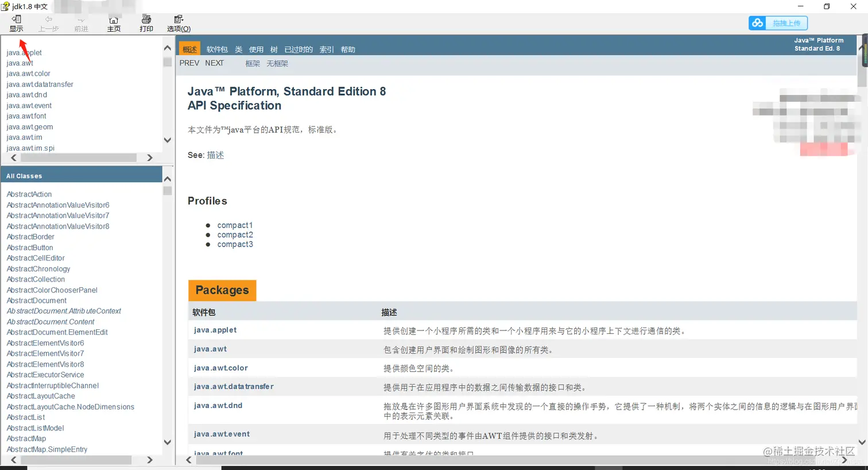Click right arrow of packages horizontal scrollbar
Screen dimensions: 868x470
[150, 157]
